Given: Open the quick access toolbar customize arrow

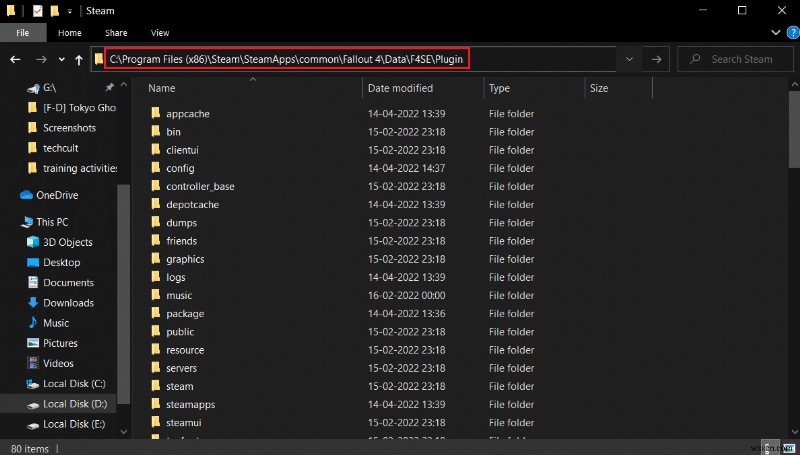Looking at the screenshot, I should point(70,11).
